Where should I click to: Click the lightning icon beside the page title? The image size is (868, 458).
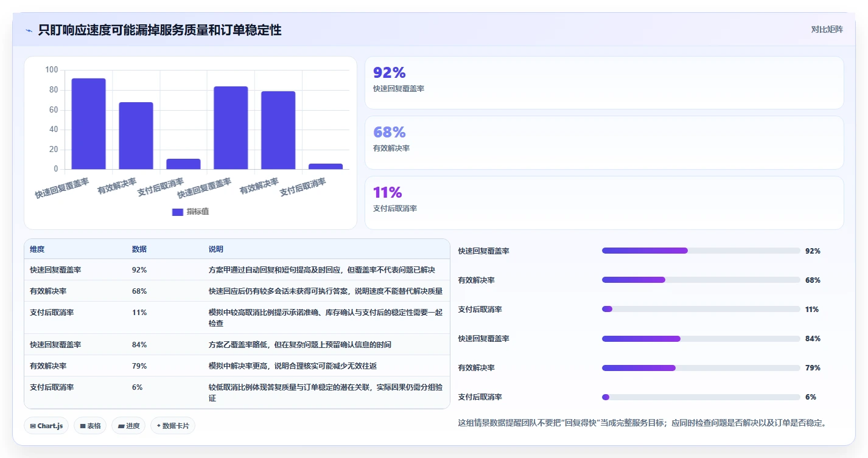pos(29,30)
